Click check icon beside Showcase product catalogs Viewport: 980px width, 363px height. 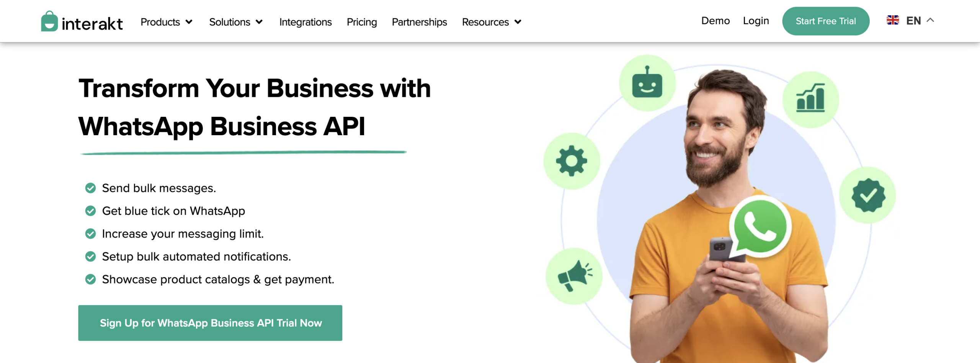click(x=90, y=280)
